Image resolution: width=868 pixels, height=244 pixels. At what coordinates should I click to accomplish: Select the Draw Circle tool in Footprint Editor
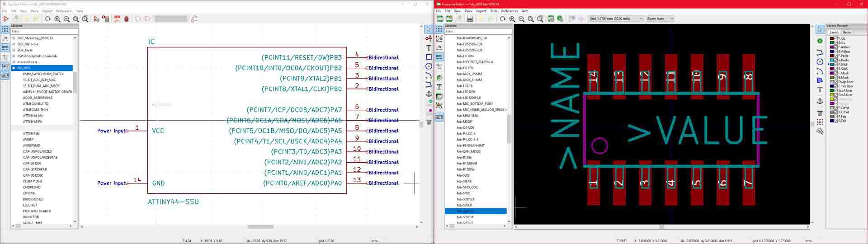point(820,61)
